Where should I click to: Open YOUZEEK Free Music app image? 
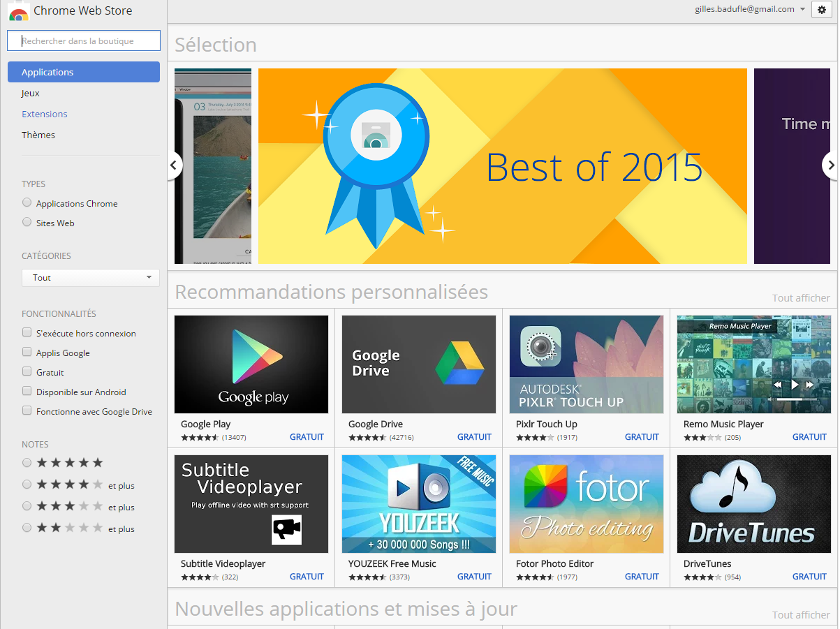coord(419,504)
